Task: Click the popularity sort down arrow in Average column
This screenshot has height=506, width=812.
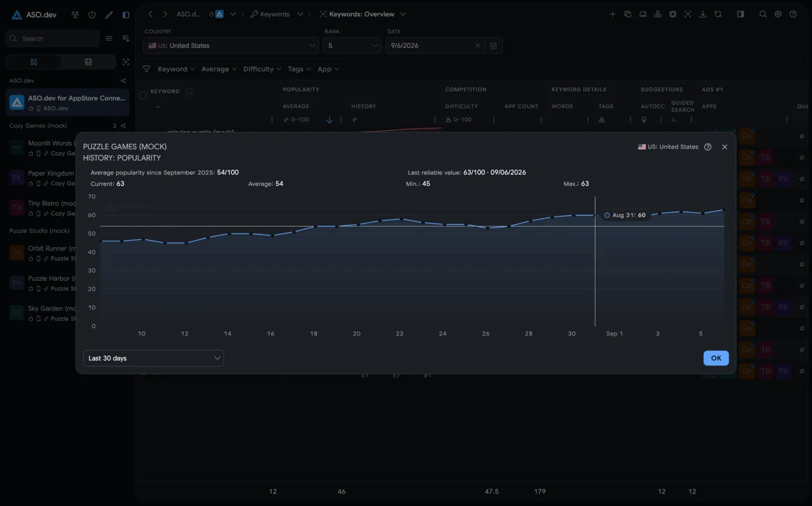Action: click(x=329, y=119)
